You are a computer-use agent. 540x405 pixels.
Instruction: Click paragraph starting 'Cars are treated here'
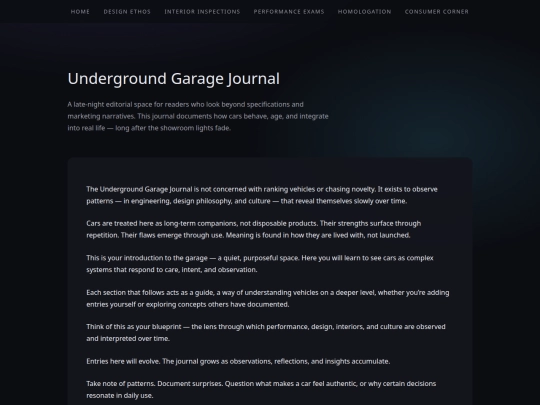pos(253,229)
